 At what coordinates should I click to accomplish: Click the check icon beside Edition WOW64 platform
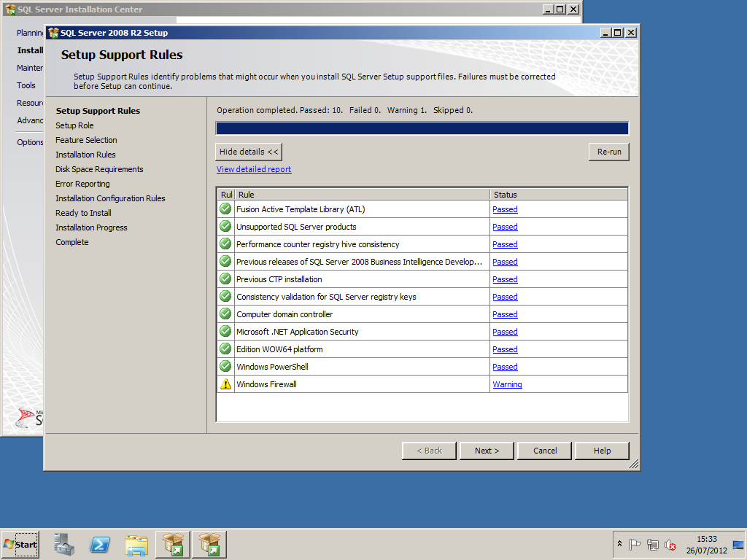click(225, 349)
